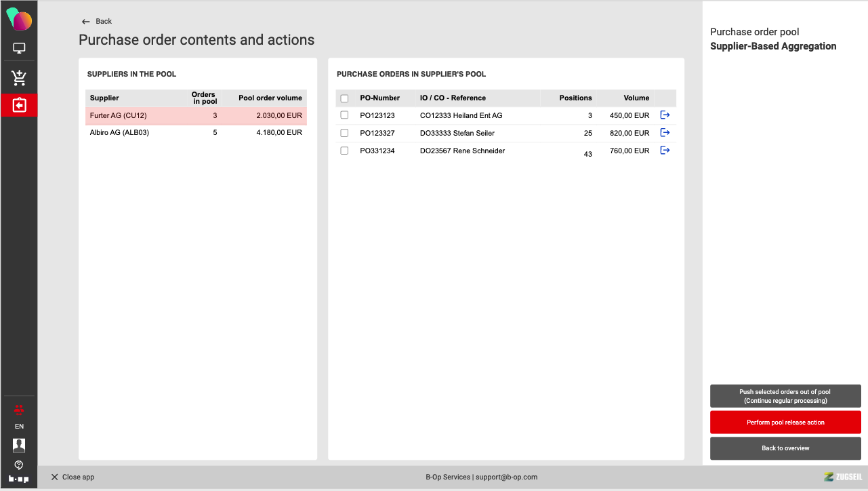
Task: Tick the checkbox for PO123123
Action: tap(344, 115)
